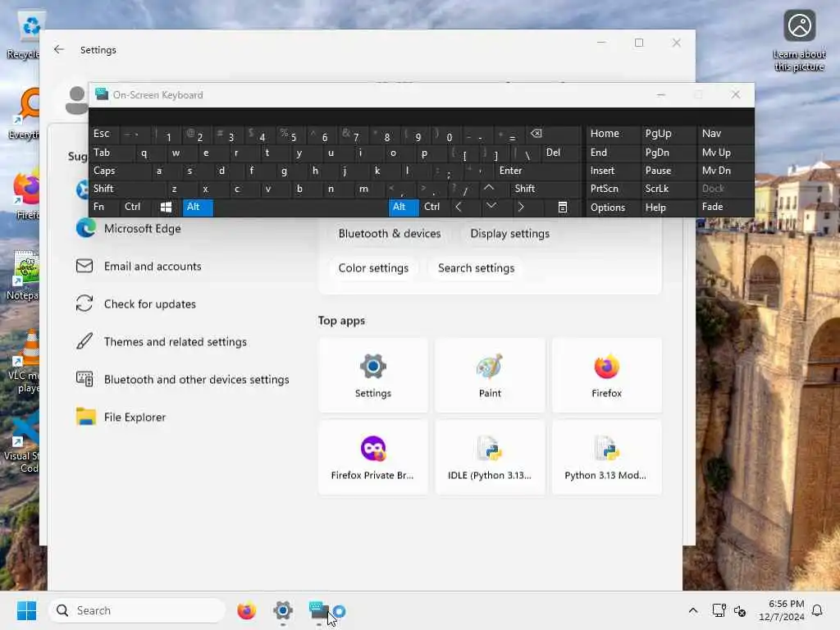Click the Mv Dn key
The image size is (840, 630).
pyautogui.click(x=724, y=171)
